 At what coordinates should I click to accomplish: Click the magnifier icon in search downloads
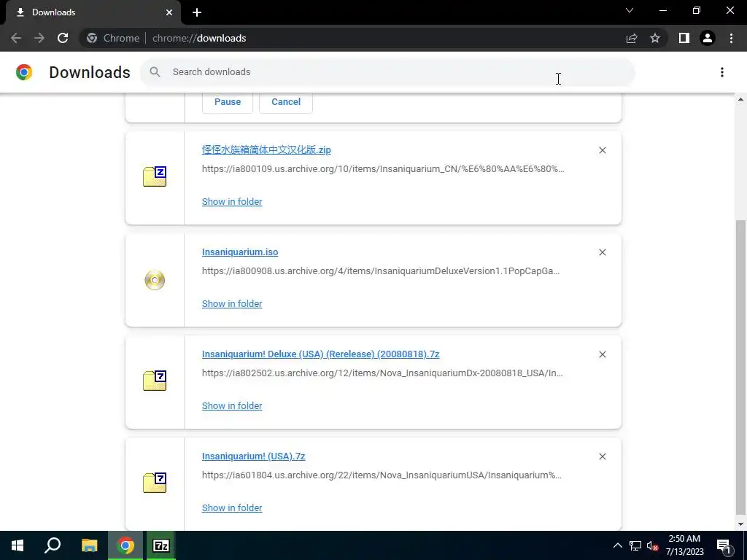coord(155,72)
